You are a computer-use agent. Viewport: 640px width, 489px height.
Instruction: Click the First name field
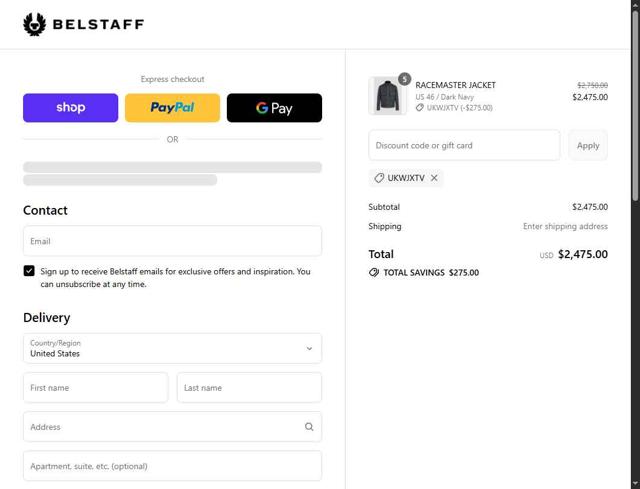point(96,387)
